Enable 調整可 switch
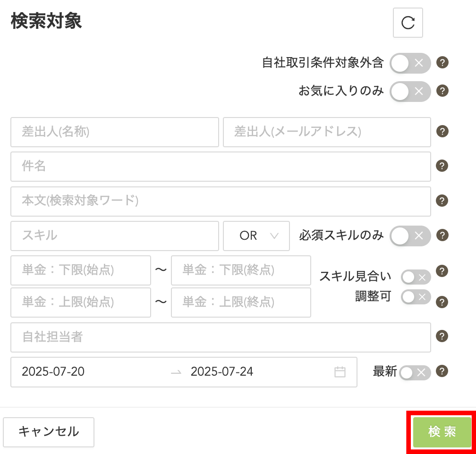 click(416, 297)
